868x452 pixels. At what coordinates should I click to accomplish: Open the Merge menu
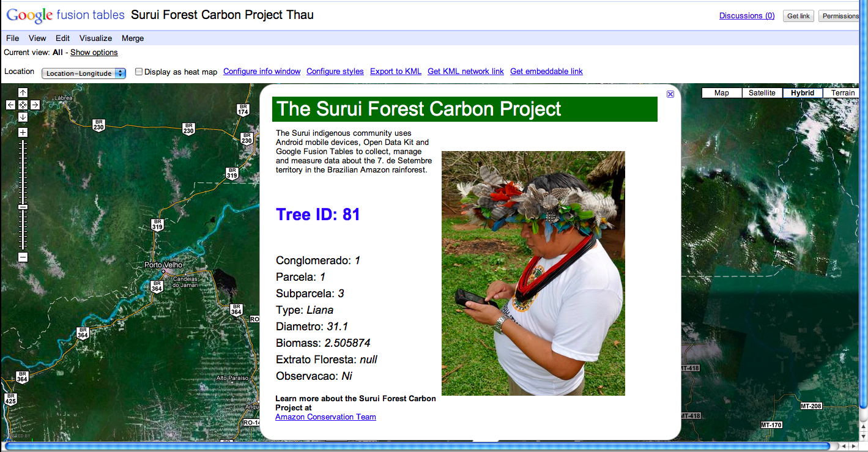tap(133, 38)
